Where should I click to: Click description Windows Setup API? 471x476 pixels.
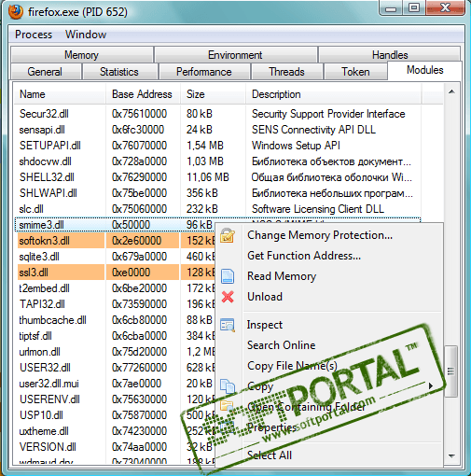296,146
